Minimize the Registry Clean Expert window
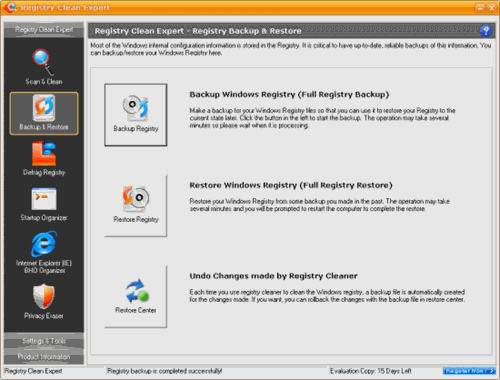Screen dimensions: 500x380 [x=480, y=7]
